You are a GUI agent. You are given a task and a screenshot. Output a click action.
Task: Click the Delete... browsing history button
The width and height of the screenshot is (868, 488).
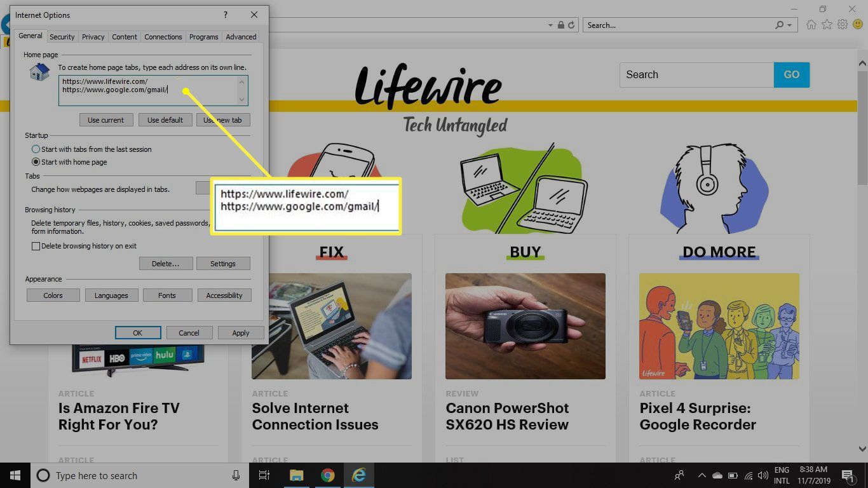click(165, 264)
